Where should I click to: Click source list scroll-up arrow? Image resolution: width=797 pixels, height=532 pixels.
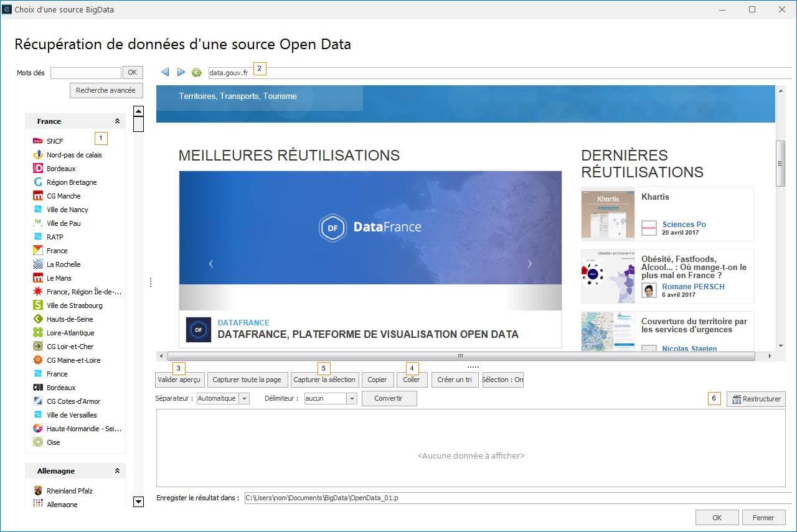(x=138, y=111)
